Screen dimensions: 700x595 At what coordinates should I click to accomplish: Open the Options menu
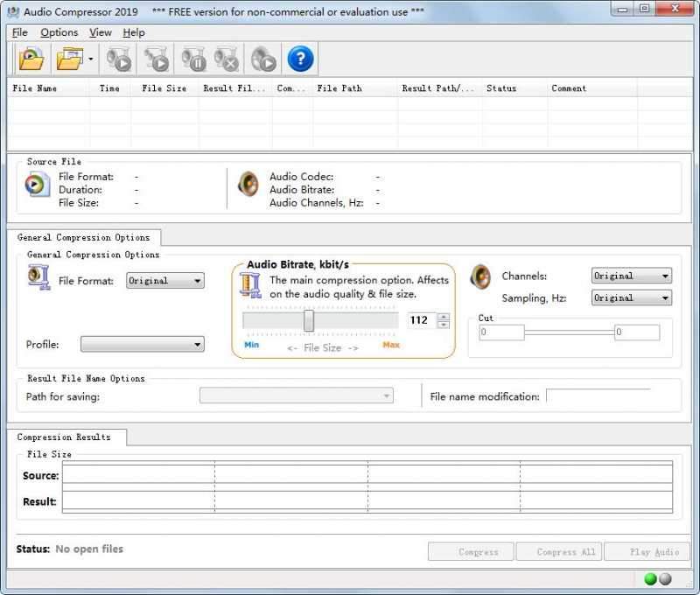pos(59,32)
